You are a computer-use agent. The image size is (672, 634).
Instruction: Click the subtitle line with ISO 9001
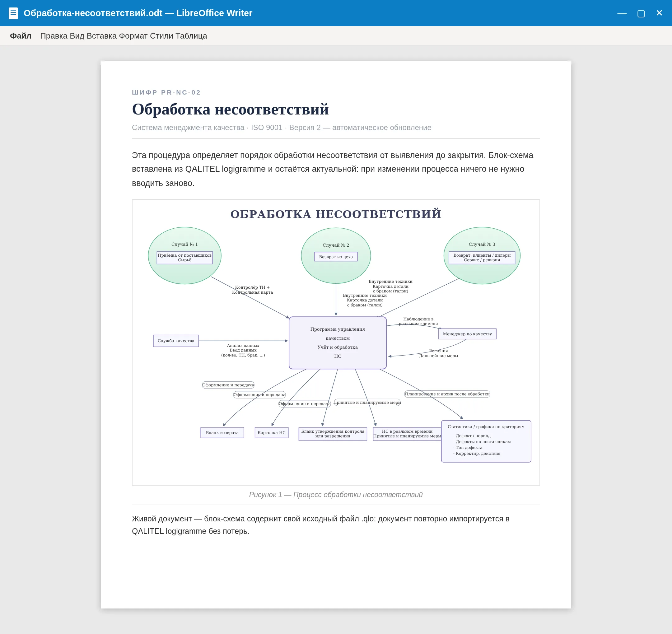tap(282, 128)
